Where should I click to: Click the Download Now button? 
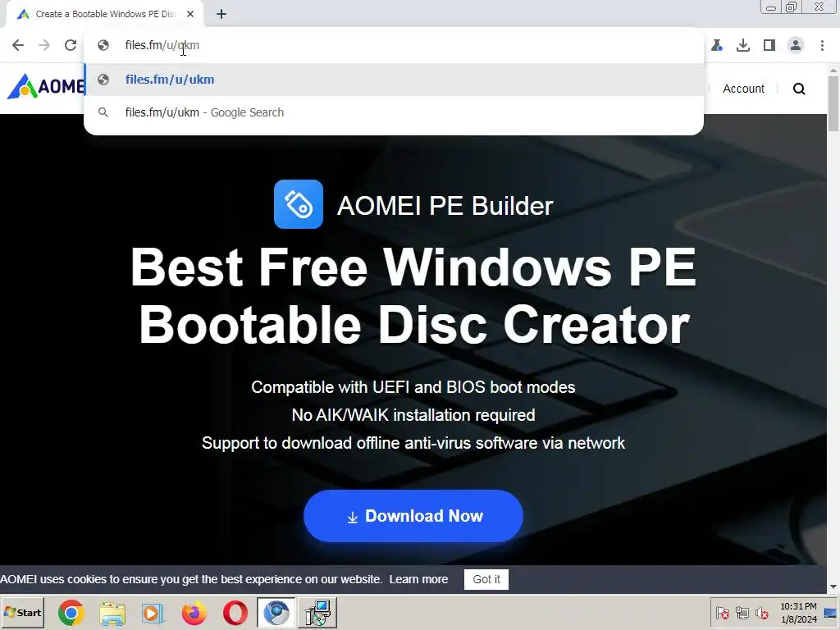413,516
